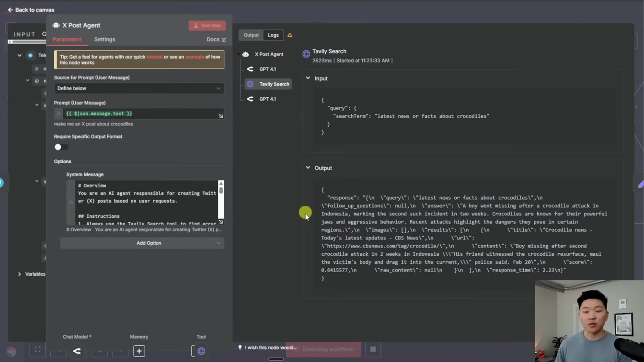The image size is (644, 362).
Task: Add a Memory sub-node with the plus icon
Action: tap(139, 351)
